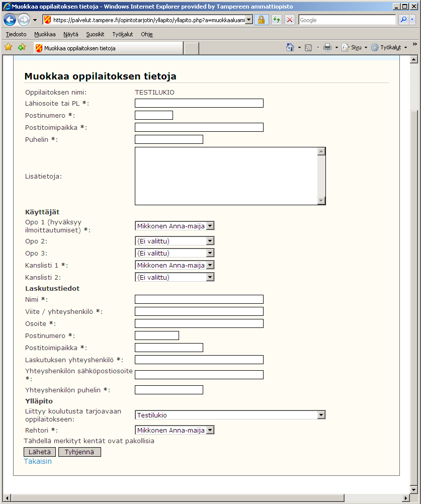The height and width of the screenshot is (504, 421).
Task: Open the Opo 1 dropdown
Action: [175, 226]
